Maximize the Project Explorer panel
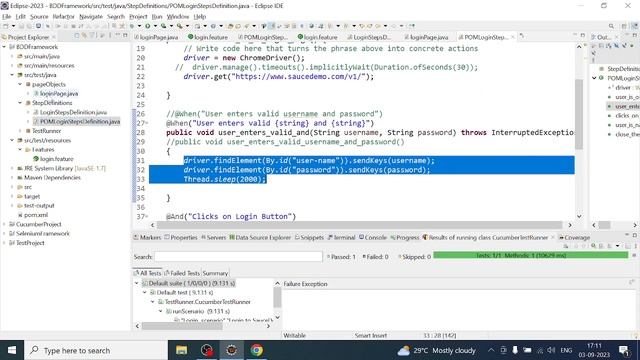The image size is (640, 360). click(x=125, y=36)
